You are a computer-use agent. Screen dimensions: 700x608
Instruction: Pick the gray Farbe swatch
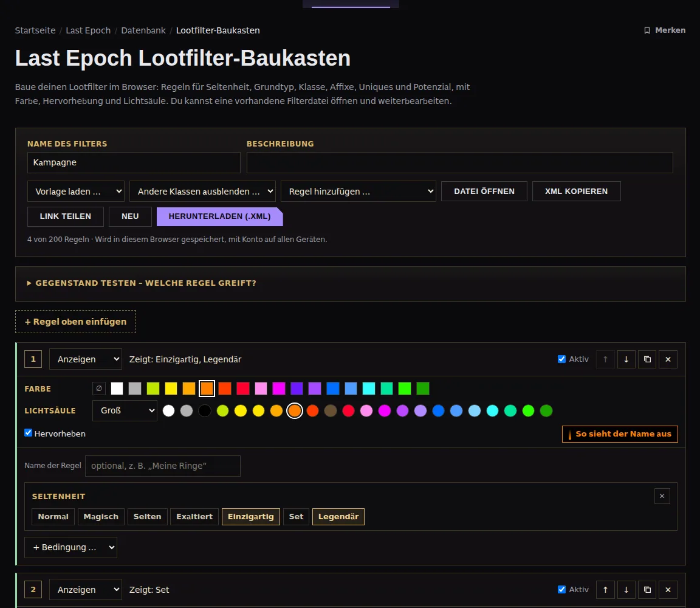pos(135,389)
